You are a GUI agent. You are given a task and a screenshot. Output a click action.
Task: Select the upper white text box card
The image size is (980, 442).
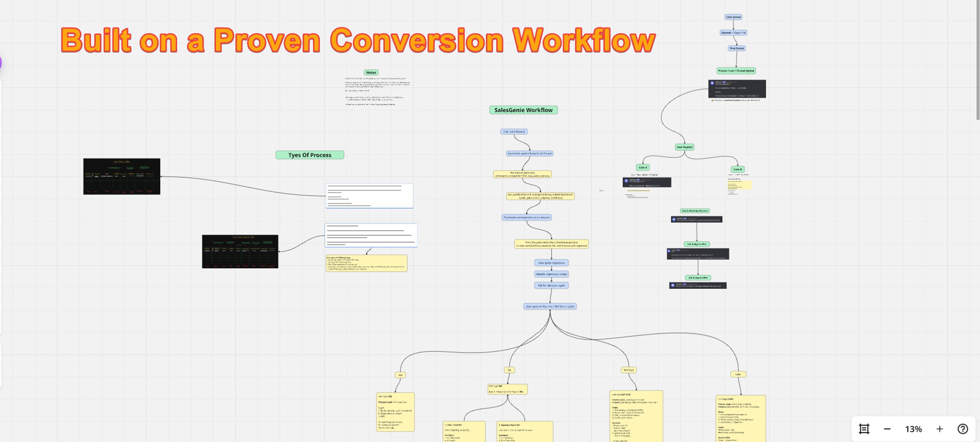tap(369, 196)
